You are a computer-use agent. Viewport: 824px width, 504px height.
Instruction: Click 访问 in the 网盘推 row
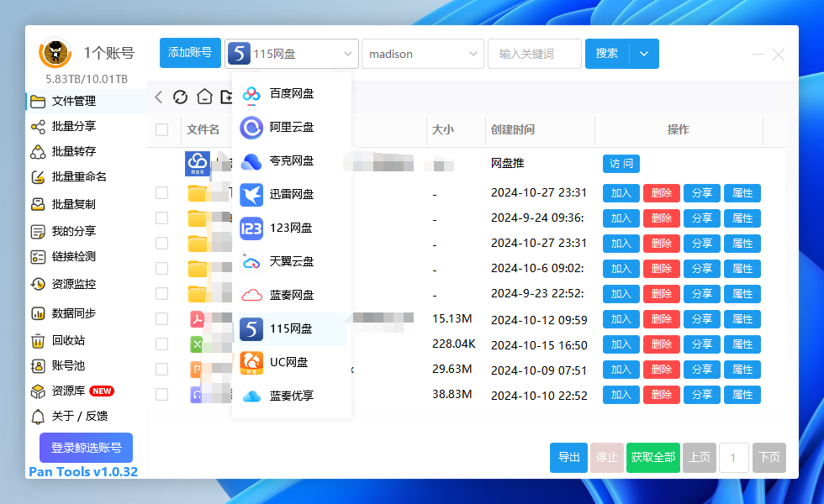621,164
